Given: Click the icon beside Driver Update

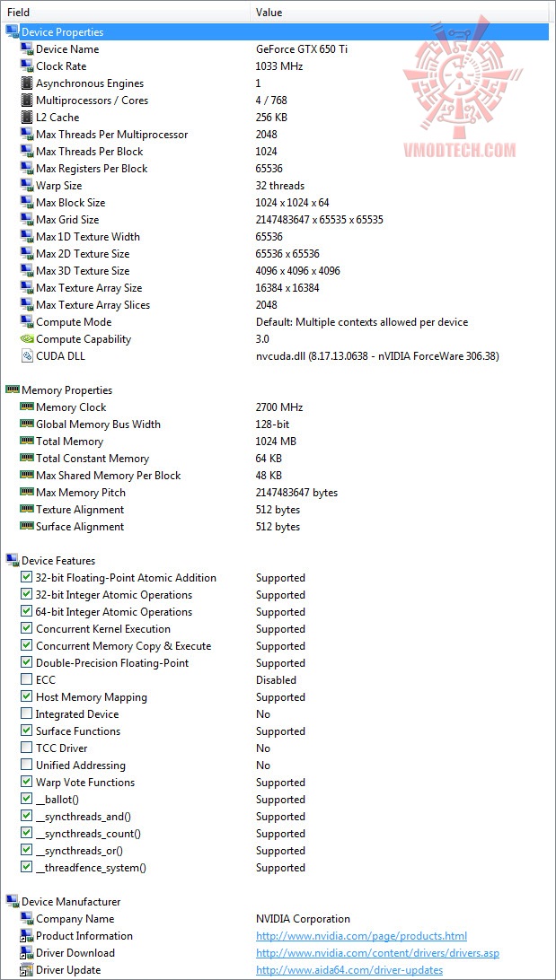Looking at the screenshot, I should click(27, 970).
